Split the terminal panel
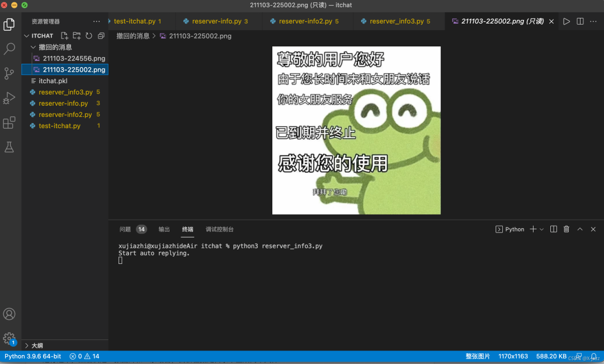 point(554,229)
